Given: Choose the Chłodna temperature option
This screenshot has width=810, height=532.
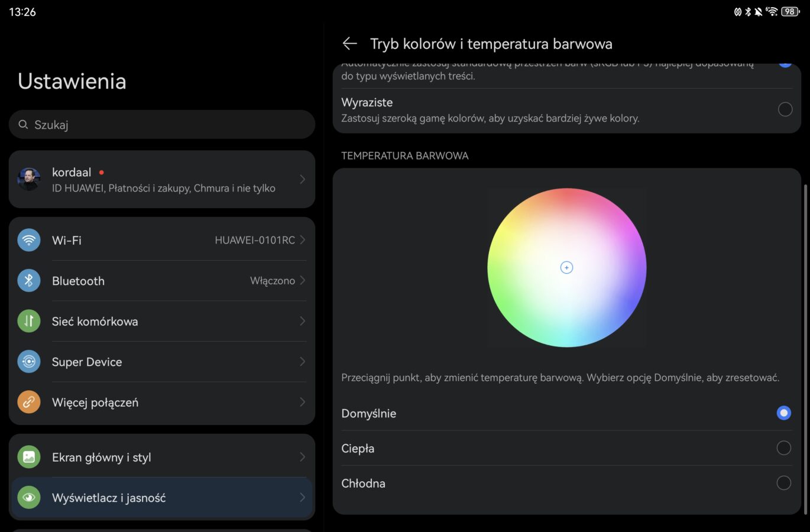Looking at the screenshot, I should point(783,483).
